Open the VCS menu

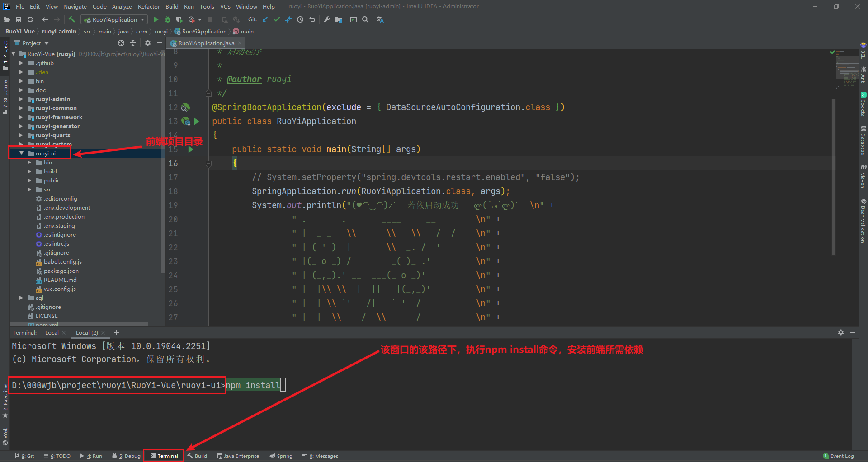tap(225, 6)
